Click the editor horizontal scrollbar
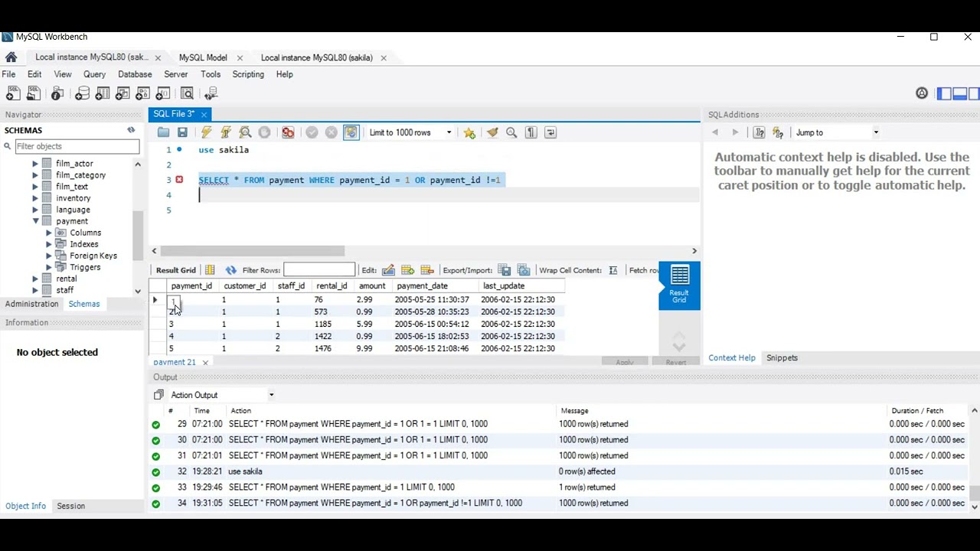980x551 pixels. tap(253, 251)
